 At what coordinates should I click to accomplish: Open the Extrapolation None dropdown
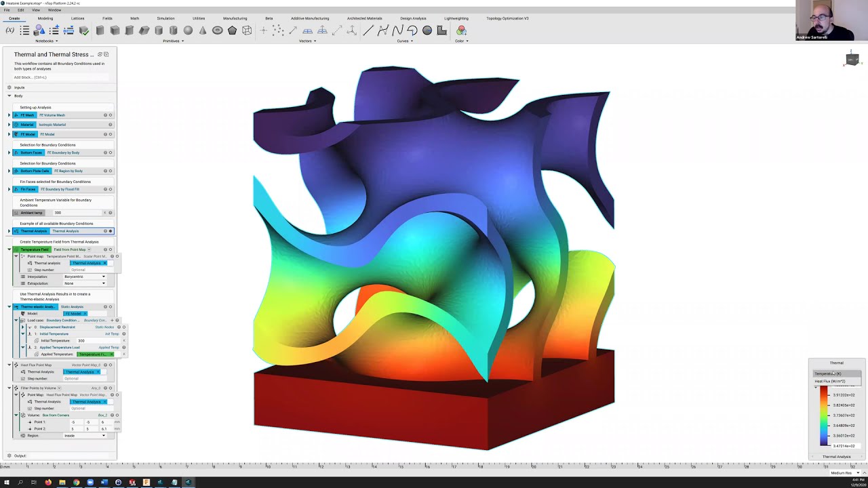coord(85,283)
